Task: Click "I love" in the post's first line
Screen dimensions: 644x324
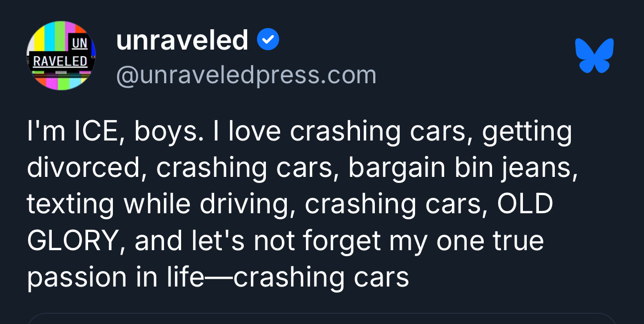Action: click(254, 132)
